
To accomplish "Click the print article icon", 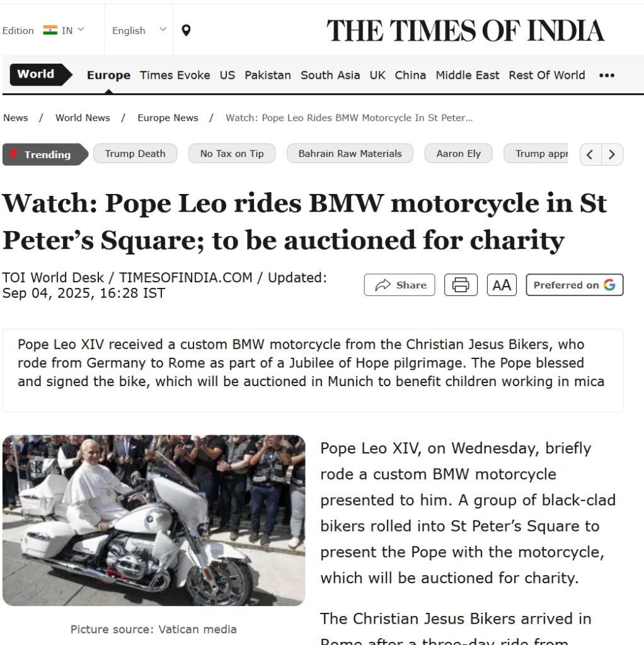I will [461, 285].
